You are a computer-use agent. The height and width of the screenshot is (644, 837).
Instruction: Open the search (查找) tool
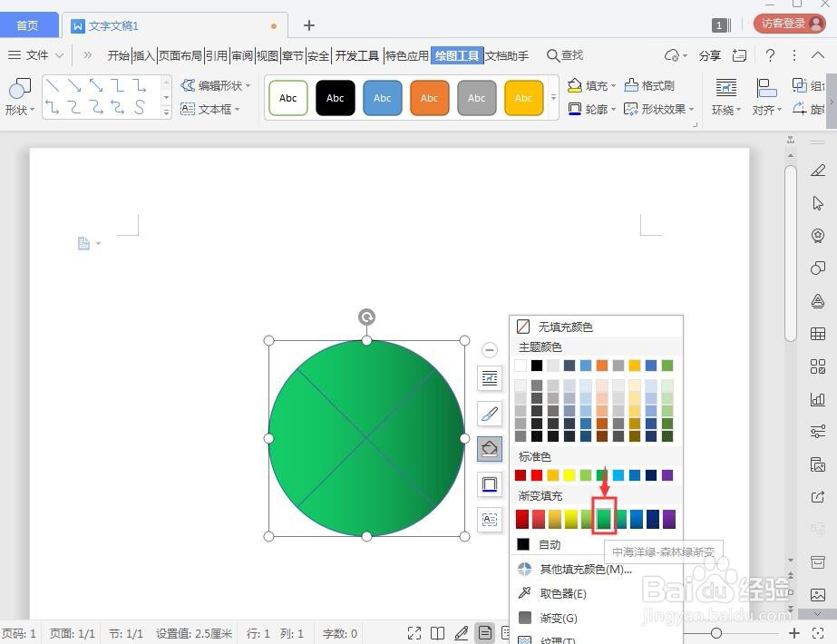(x=565, y=55)
